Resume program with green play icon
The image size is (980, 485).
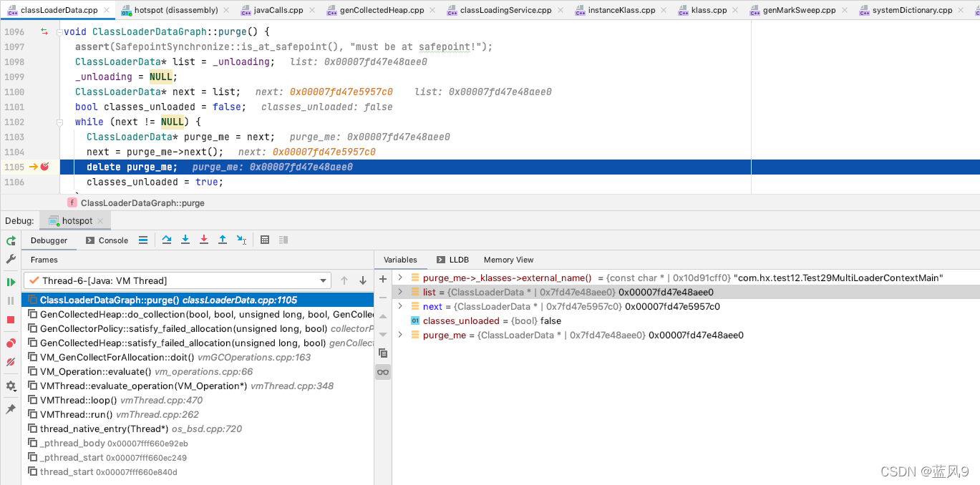(10, 282)
